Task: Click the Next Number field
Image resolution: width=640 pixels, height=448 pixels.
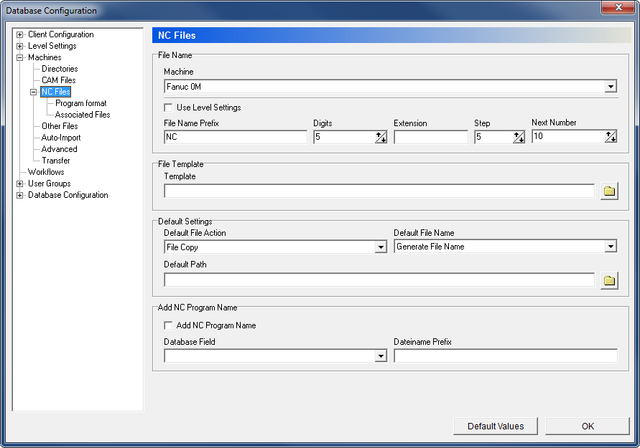Action: [x=568, y=136]
